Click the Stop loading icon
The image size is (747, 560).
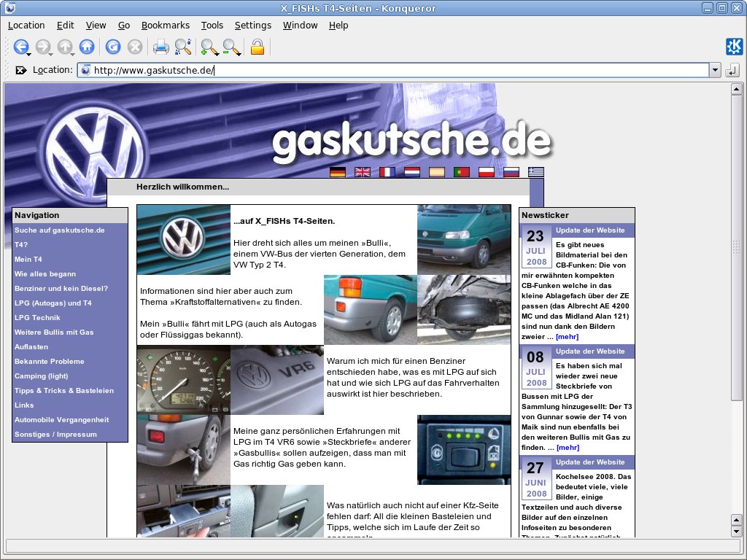pyautogui.click(x=135, y=47)
